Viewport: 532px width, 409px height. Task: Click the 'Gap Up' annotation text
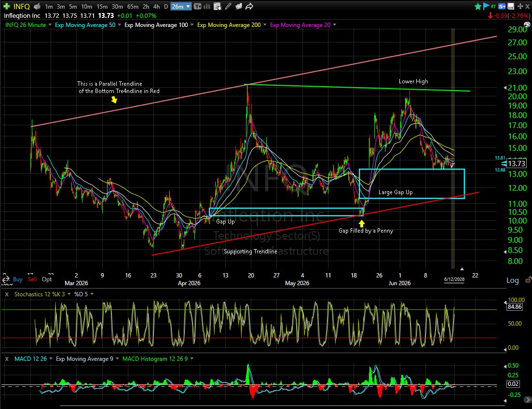point(225,221)
